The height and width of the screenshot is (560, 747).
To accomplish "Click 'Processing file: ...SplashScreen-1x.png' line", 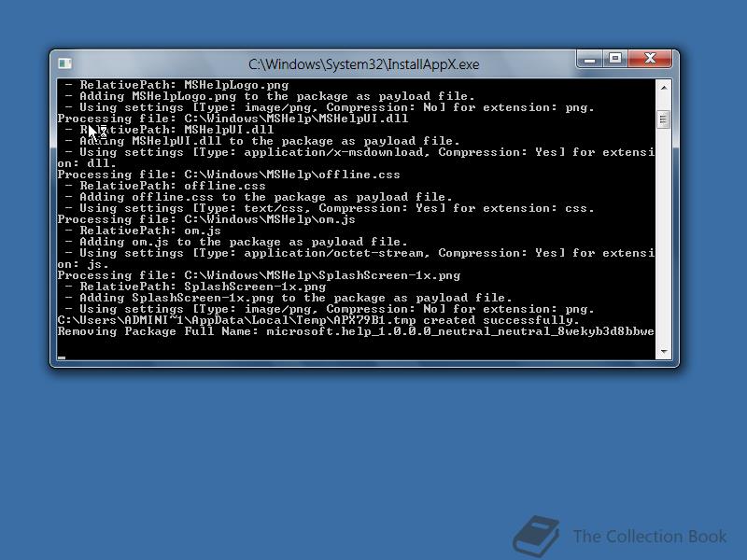I will tap(259, 275).
